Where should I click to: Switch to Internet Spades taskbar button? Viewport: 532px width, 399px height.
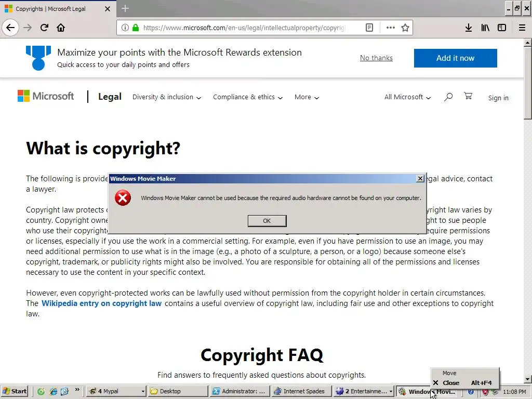coord(301,391)
